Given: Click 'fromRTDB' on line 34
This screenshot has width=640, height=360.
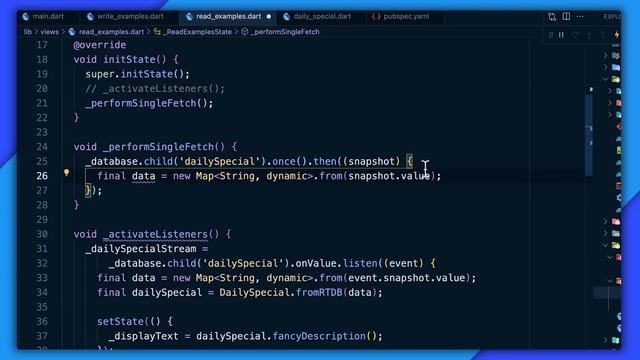Looking at the screenshot, I should click(319, 293).
